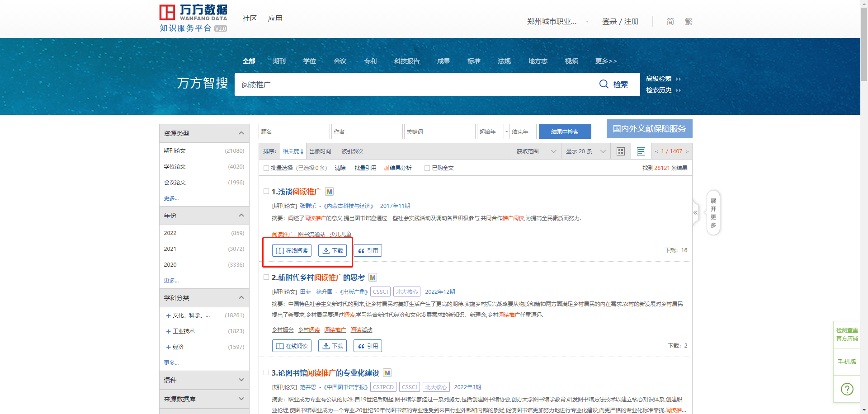868x414 pixels.
Task: Open results analysis chart icon
Action: pyautogui.click(x=387, y=168)
